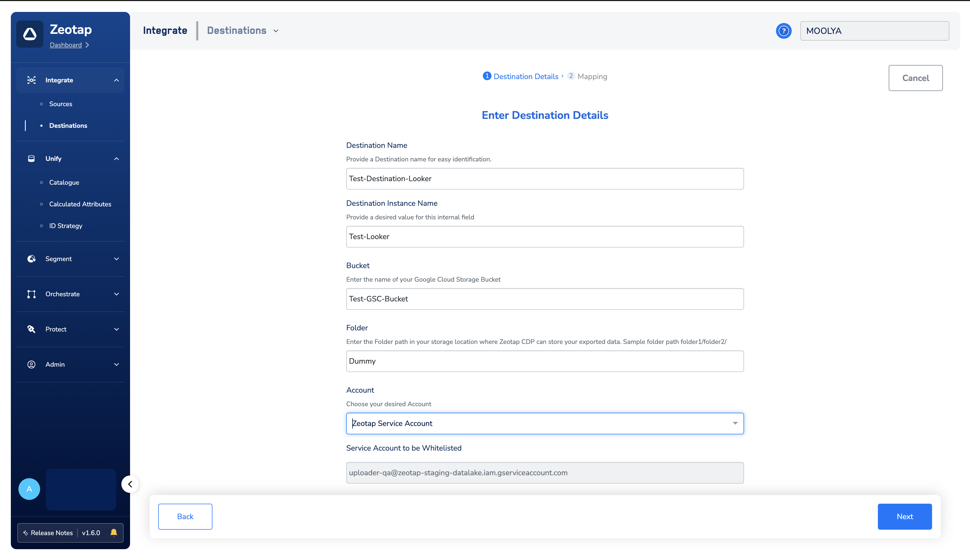Click the Bucket name input field
This screenshot has height=560, width=970.
pyautogui.click(x=544, y=299)
